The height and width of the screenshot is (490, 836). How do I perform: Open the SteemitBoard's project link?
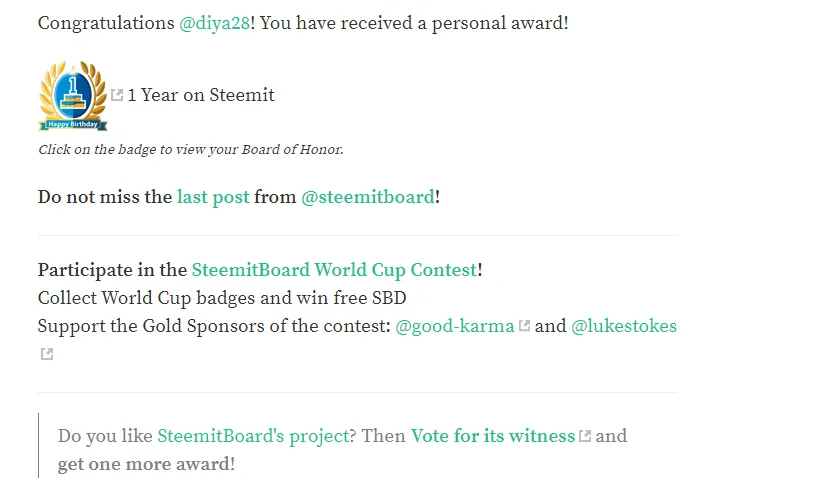pos(253,436)
